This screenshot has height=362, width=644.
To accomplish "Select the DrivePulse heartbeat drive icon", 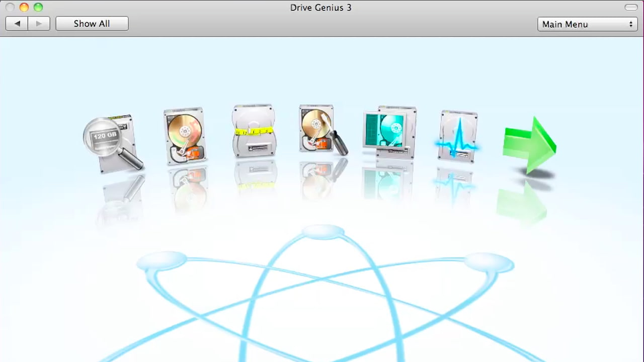I will (457, 137).
